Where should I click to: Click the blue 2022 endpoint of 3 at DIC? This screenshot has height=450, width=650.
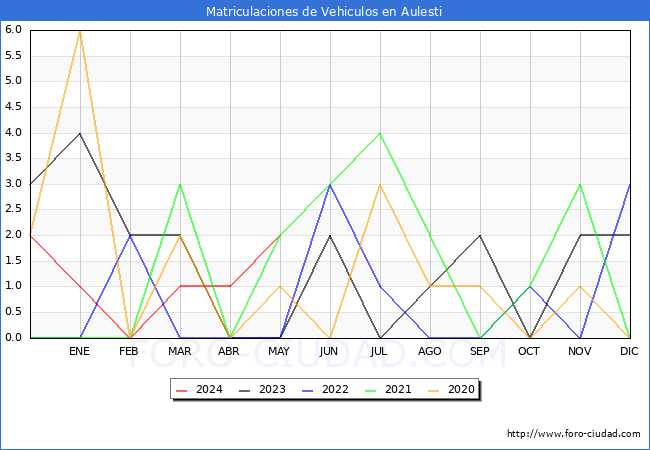tap(630, 185)
